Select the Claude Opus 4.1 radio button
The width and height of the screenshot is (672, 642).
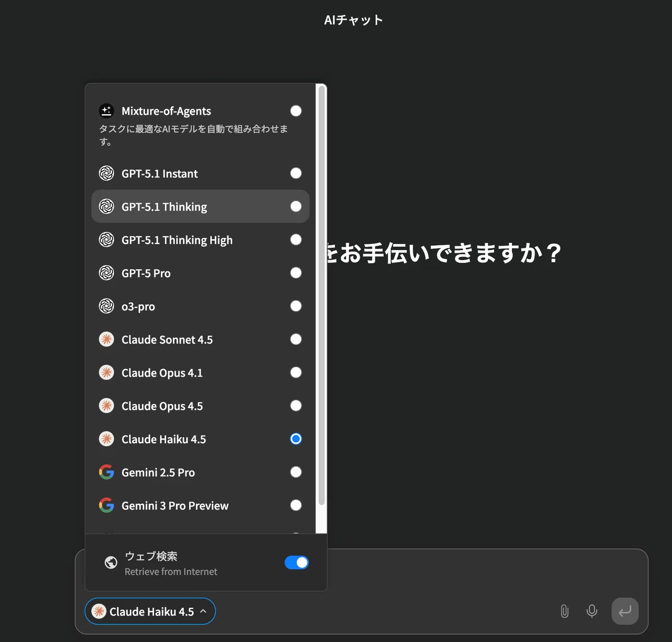click(x=296, y=372)
